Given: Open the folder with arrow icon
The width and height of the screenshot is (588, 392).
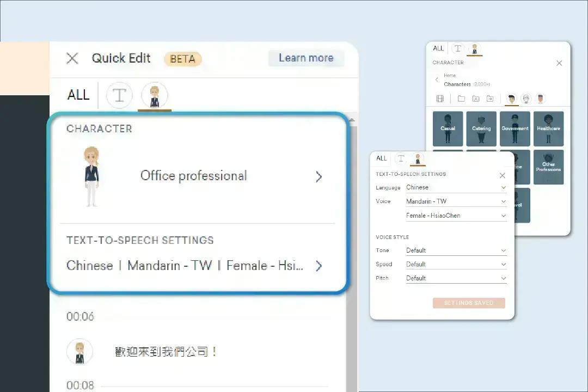Looking at the screenshot, I should click(490, 99).
